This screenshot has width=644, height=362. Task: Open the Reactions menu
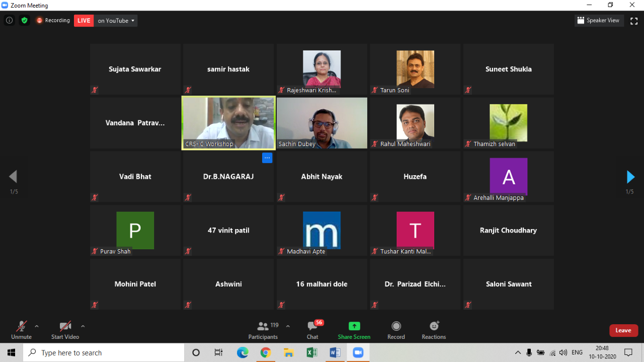coord(434,330)
